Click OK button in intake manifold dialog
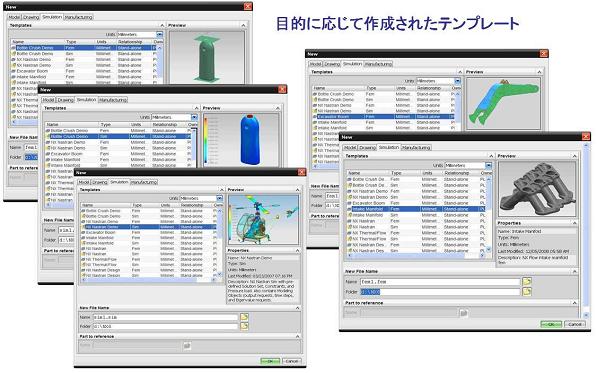The image size is (597, 373). (x=551, y=324)
